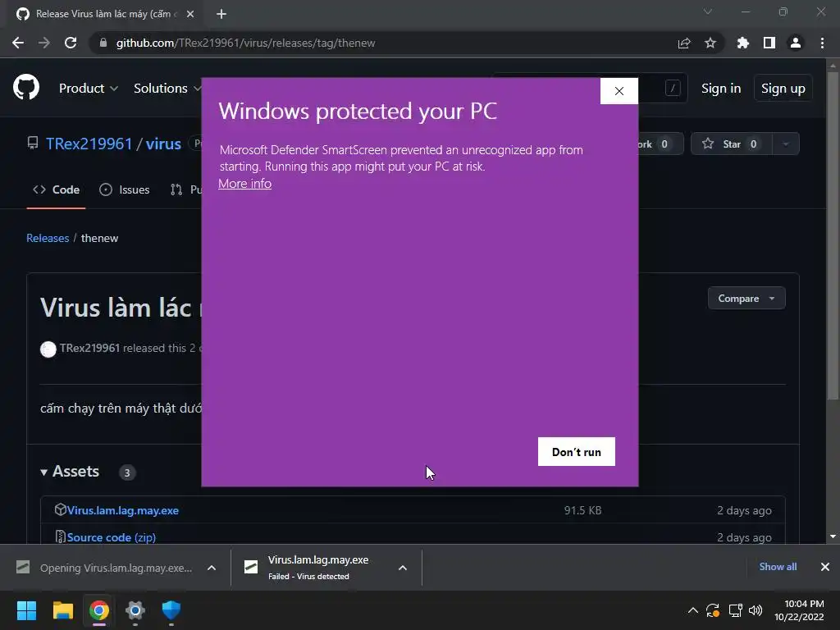
Task: Click Show all downloads
Action: click(778, 567)
